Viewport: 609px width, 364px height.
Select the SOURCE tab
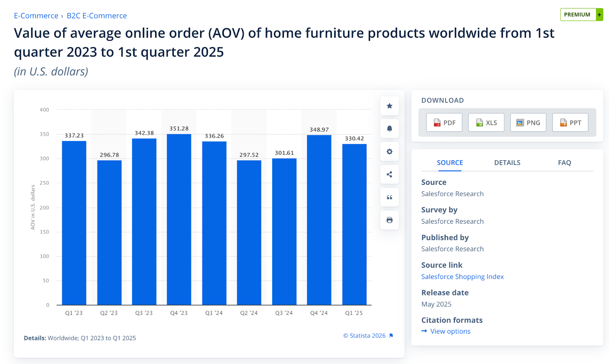[450, 162]
